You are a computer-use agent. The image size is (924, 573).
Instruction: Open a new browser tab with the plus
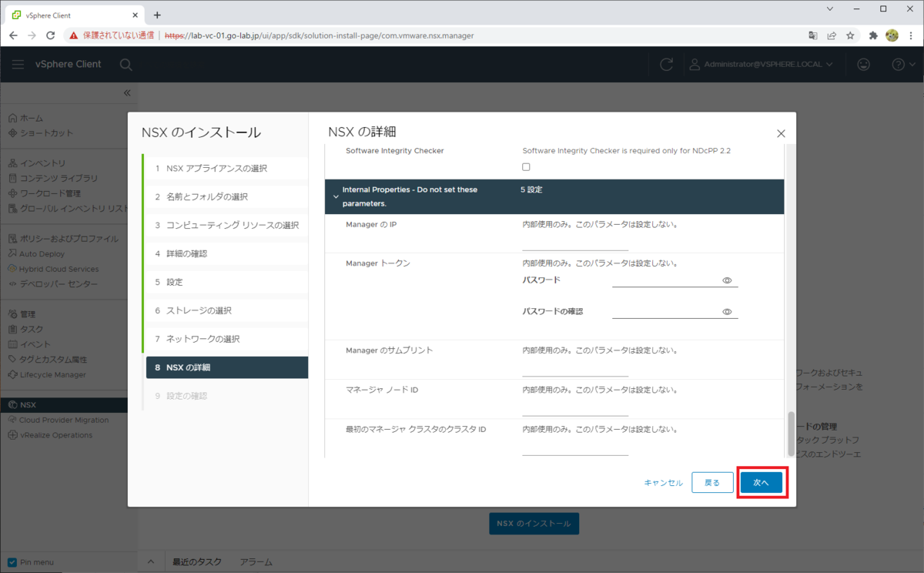click(x=157, y=15)
